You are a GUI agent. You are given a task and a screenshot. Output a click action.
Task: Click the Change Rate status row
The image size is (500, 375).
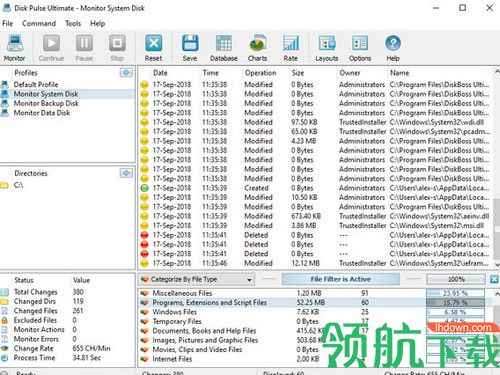coord(68,348)
